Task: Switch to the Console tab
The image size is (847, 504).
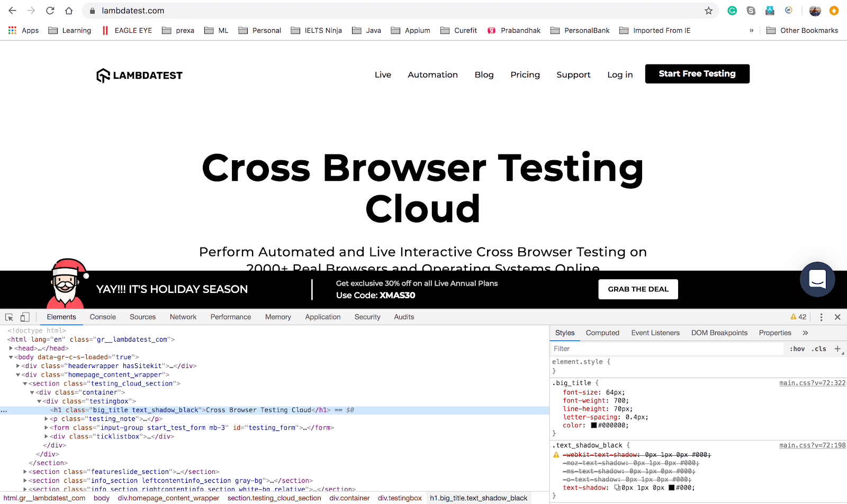Action: click(102, 316)
